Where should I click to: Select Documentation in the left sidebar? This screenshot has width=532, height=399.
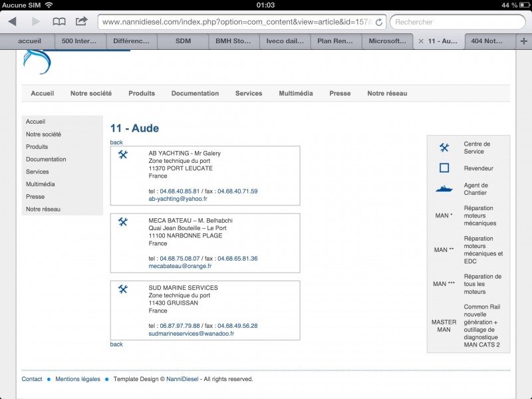pos(46,160)
